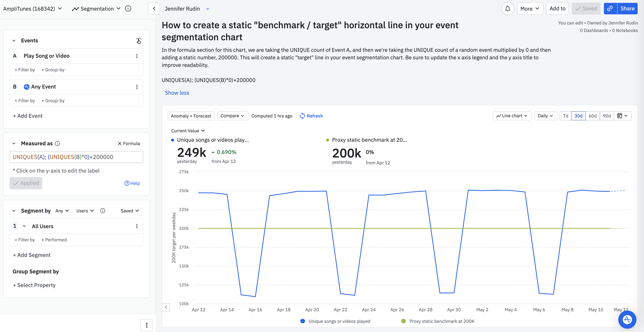
Task: Open the Compare menu
Action: 232,116
